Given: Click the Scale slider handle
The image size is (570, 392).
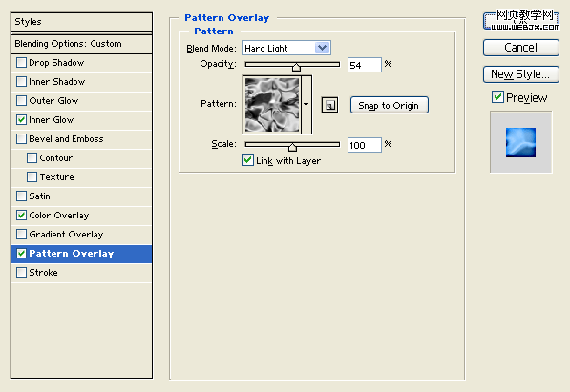Looking at the screenshot, I should (292, 147).
